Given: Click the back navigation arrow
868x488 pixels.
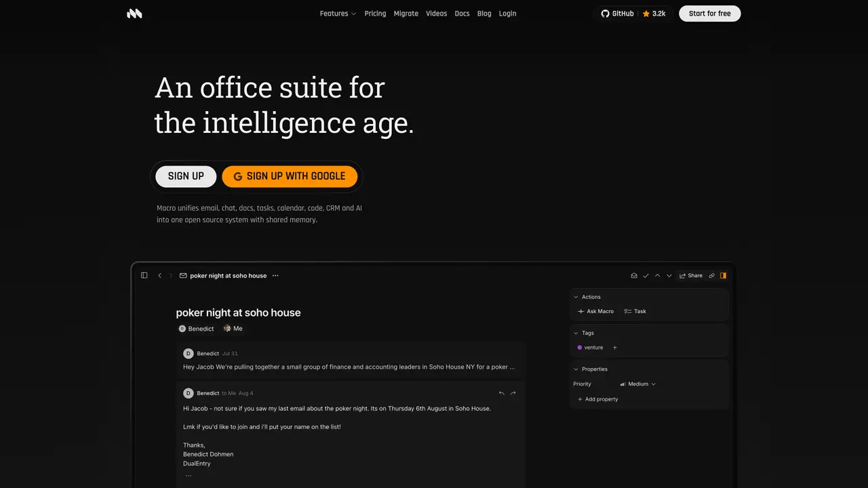Looking at the screenshot, I should tap(160, 276).
